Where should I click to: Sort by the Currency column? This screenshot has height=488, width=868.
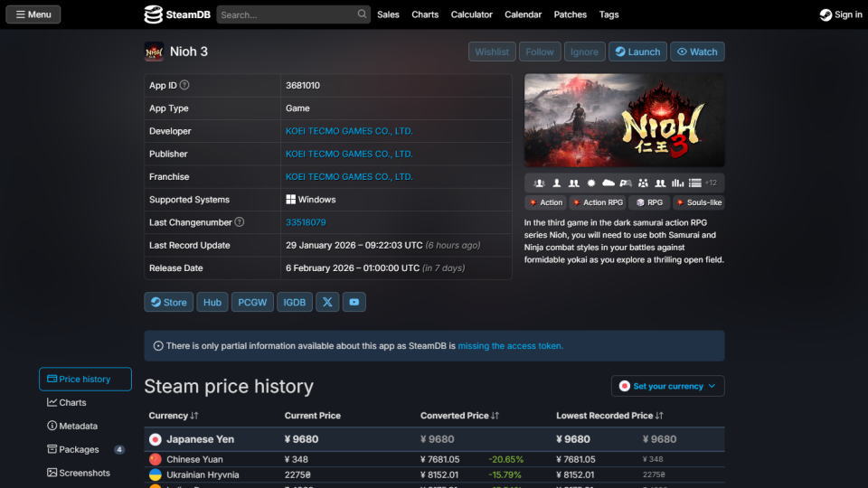(x=174, y=416)
